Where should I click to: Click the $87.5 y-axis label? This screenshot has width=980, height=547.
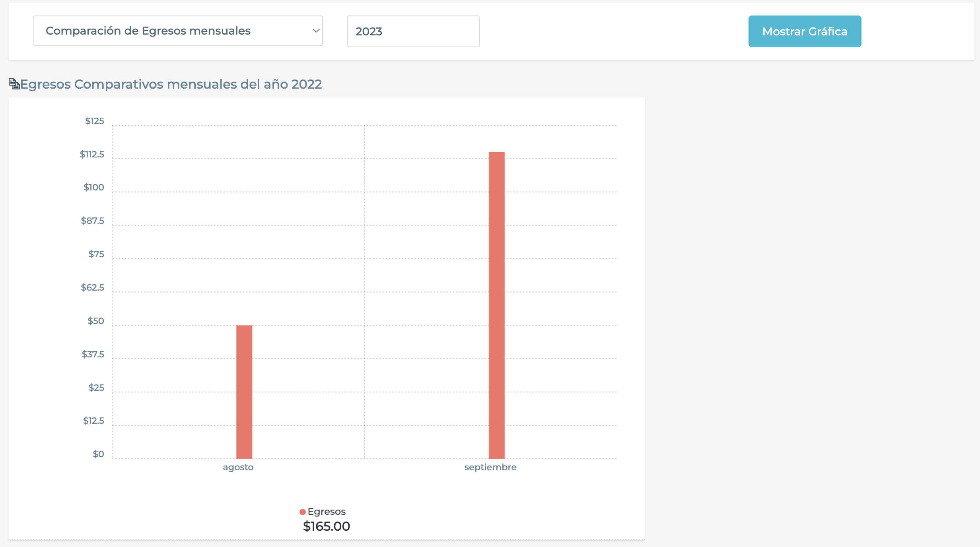(x=93, y=221)
